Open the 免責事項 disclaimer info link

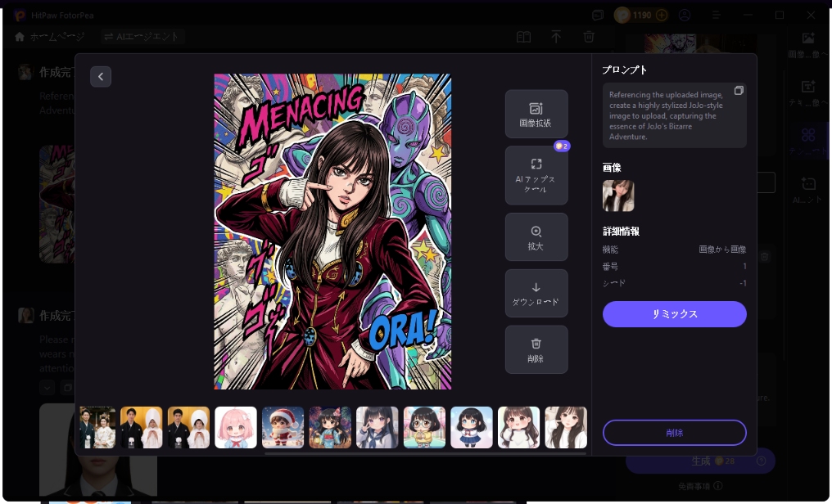coord(700,486)
